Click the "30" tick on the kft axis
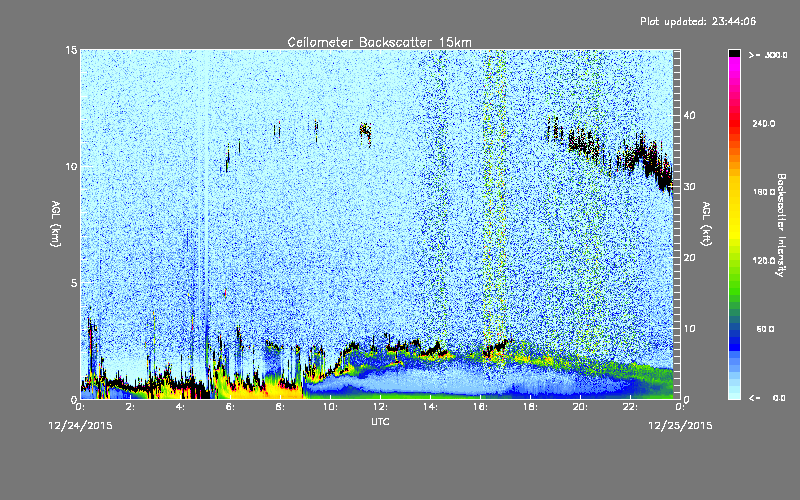This screenshot has width=800, height=500. (689, 186)
